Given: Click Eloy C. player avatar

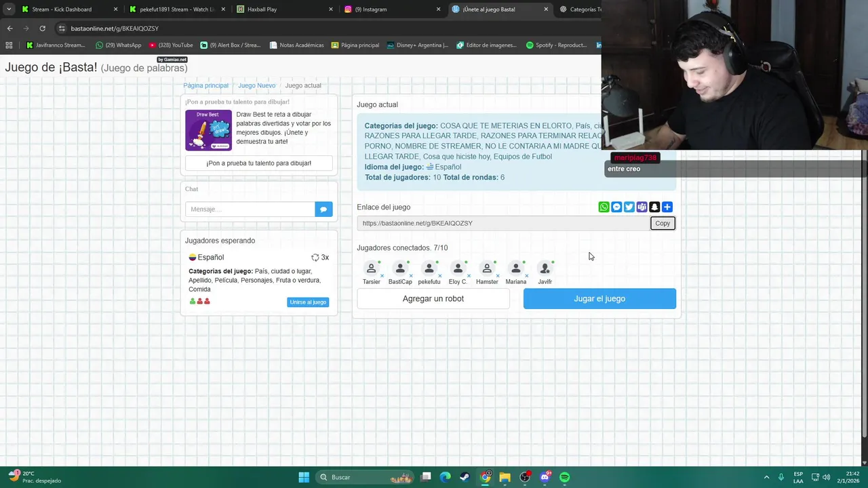Looking at the screenshot, I should tap(458, 268).
